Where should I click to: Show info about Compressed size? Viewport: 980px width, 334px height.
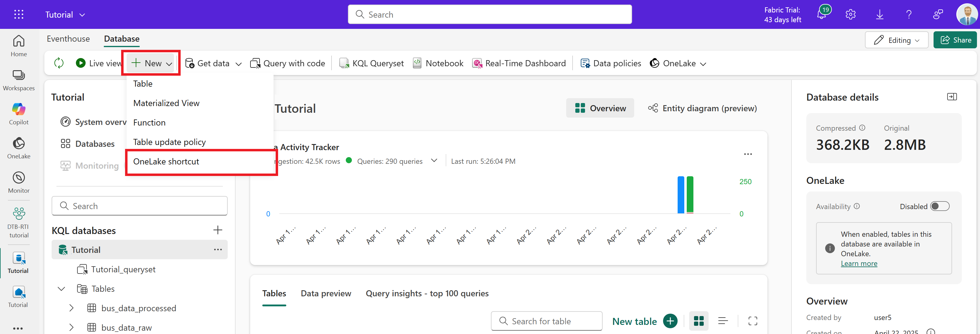(862, 128)
